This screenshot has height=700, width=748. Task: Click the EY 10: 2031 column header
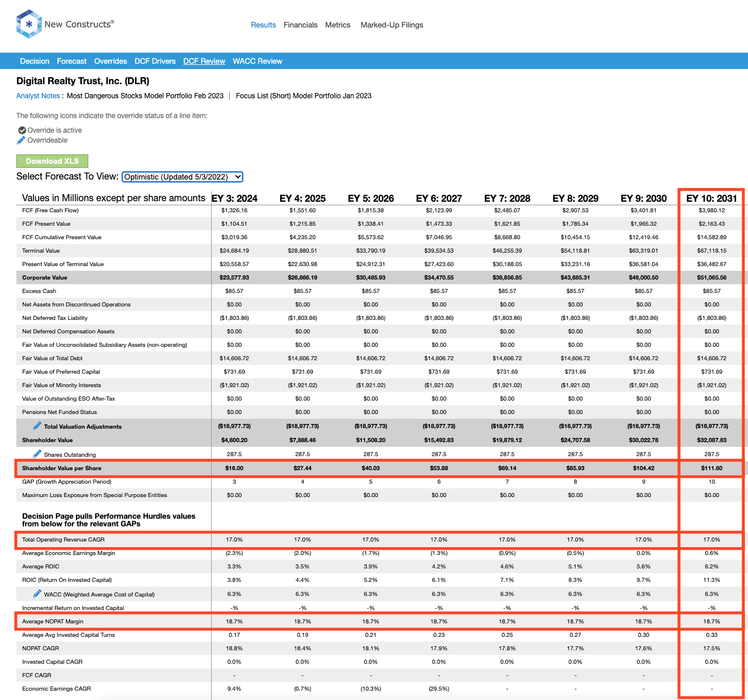click(712, 198)
